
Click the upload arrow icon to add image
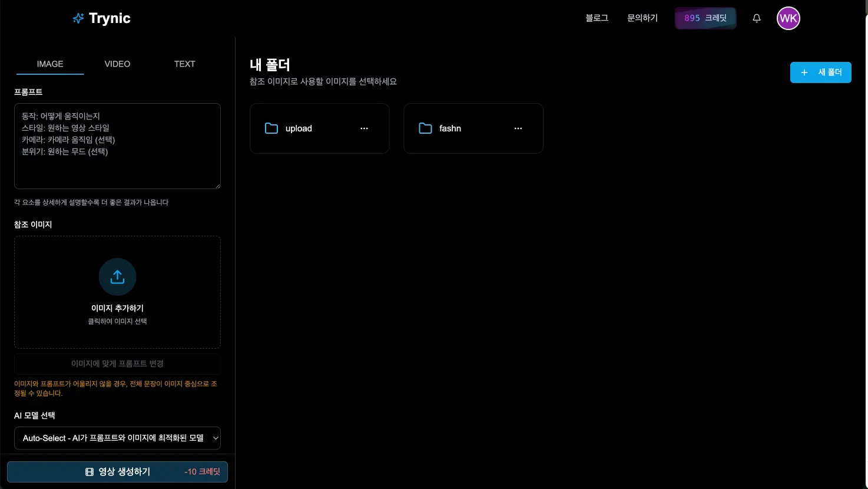pyautogui.click(x=117, y=277)
